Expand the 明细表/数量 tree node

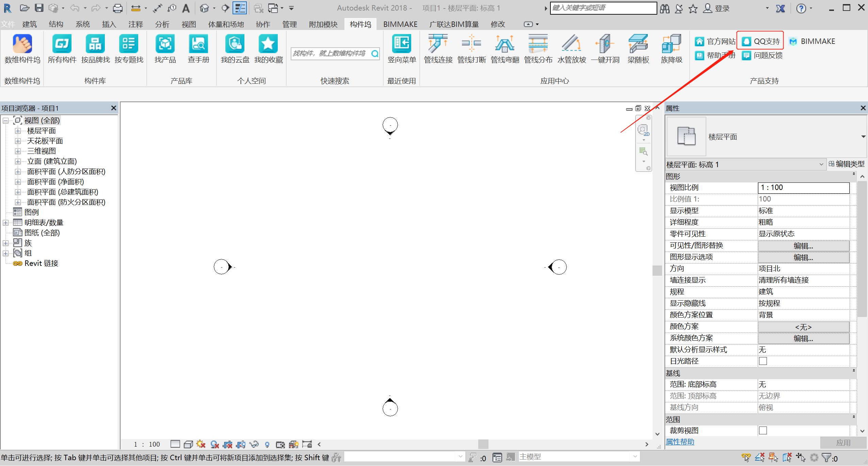click(x=6, y=223)
